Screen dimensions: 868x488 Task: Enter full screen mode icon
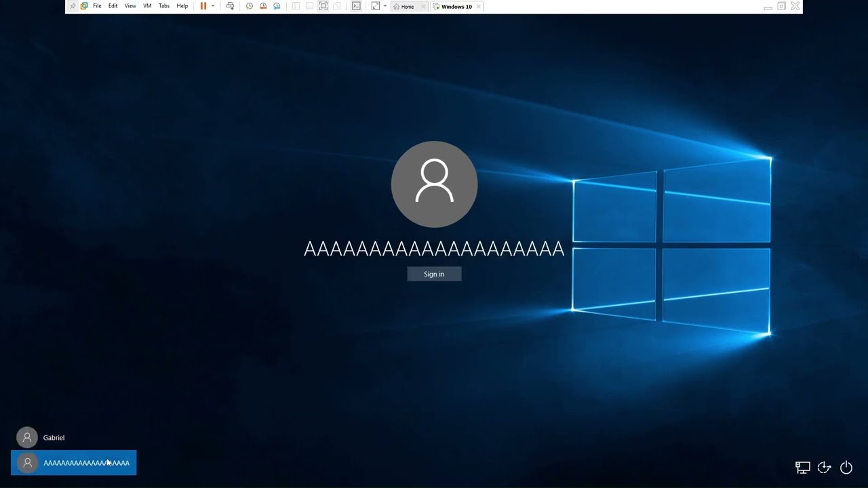pyautogui.click(x=323, y=6)
